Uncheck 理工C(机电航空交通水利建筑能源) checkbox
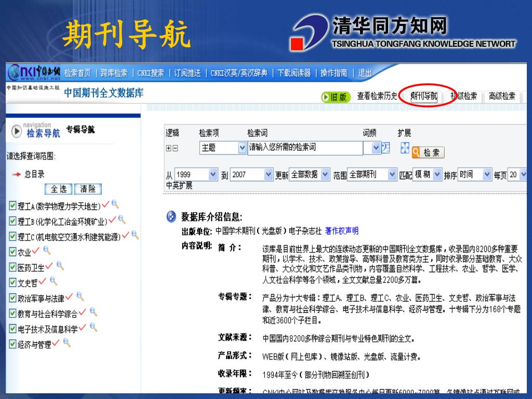The width and height of the screenshot is (532, 399). pos(12,236)
